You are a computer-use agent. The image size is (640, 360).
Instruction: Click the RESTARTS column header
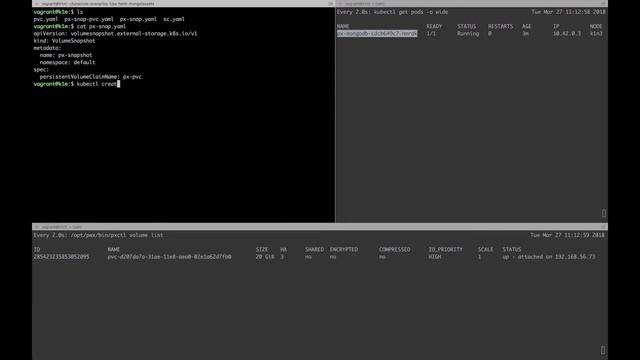pyautogui.click(x=500, y=26)
